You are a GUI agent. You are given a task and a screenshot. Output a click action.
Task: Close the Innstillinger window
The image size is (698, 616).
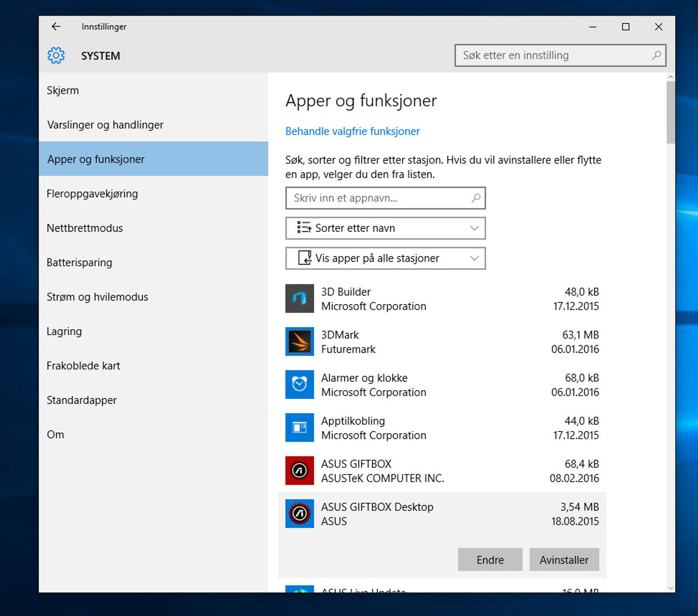[x=659, y=27]
